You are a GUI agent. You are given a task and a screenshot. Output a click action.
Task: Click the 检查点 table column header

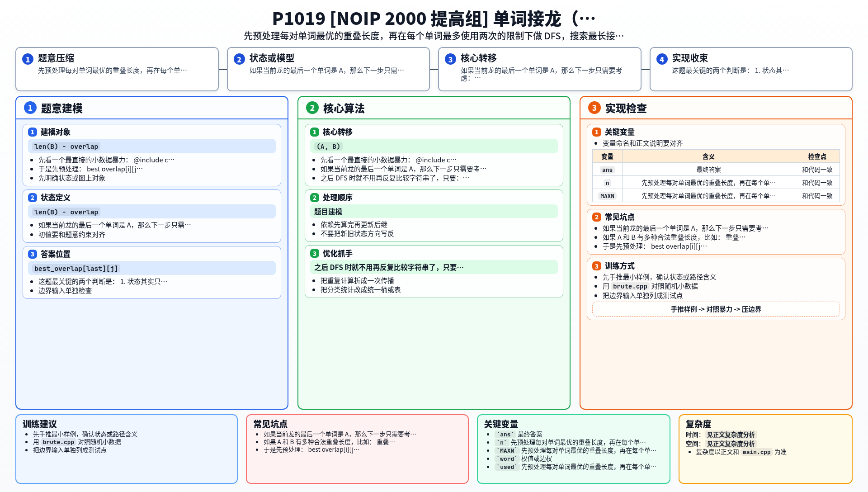[x=817, y=156]
